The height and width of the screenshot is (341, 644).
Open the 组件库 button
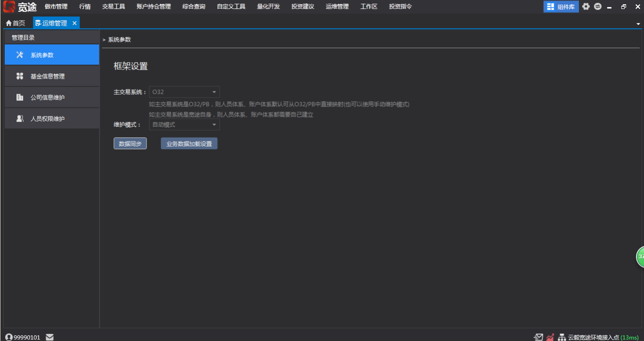click(x=561, y=7)
